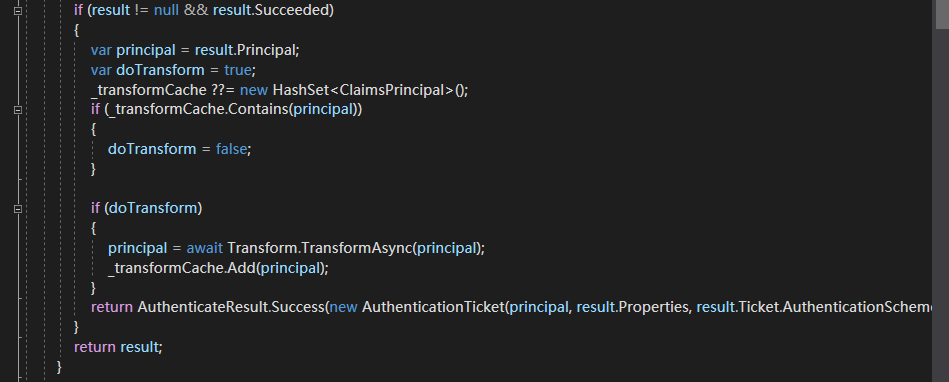Click the 'null' keyword in the condition
Viewport: 949px width, 382px height.
point(166,10)
